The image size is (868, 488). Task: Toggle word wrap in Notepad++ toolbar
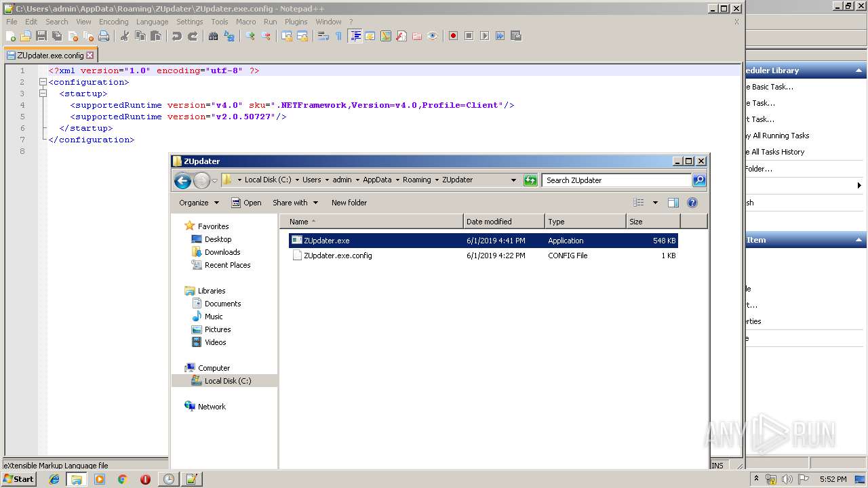coord(323,36)
